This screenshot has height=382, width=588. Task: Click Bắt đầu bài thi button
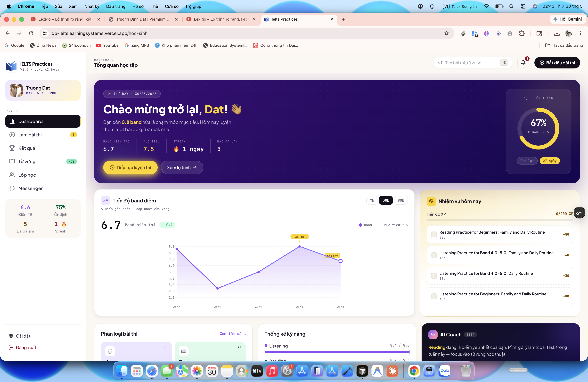(557, 63)
